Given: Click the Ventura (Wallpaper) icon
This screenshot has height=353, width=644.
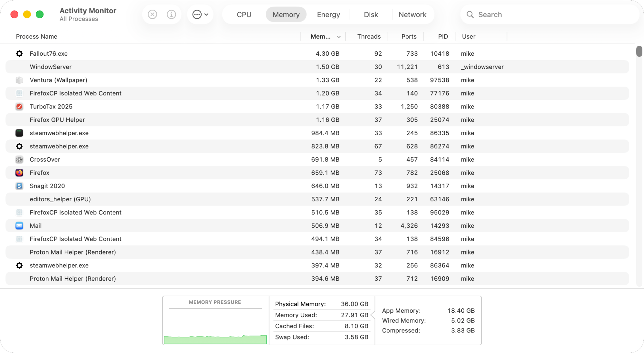Looking at the screenshot, I should [x=19, y=80].
